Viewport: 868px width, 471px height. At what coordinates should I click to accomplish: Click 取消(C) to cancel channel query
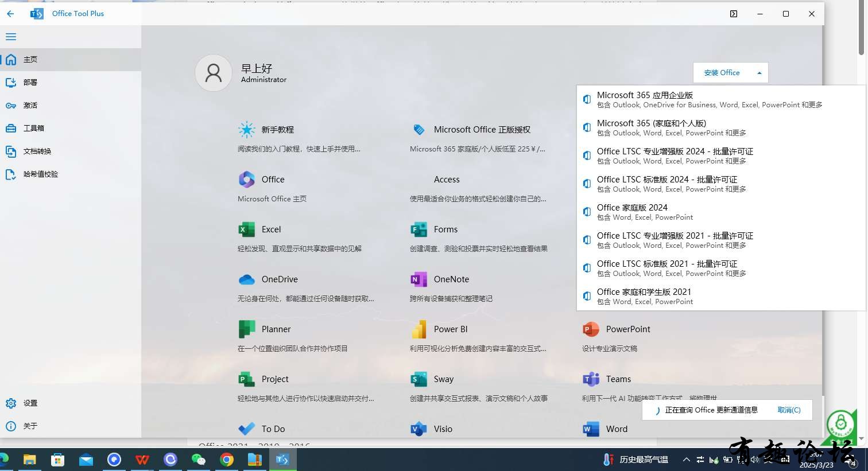[789, 410]
